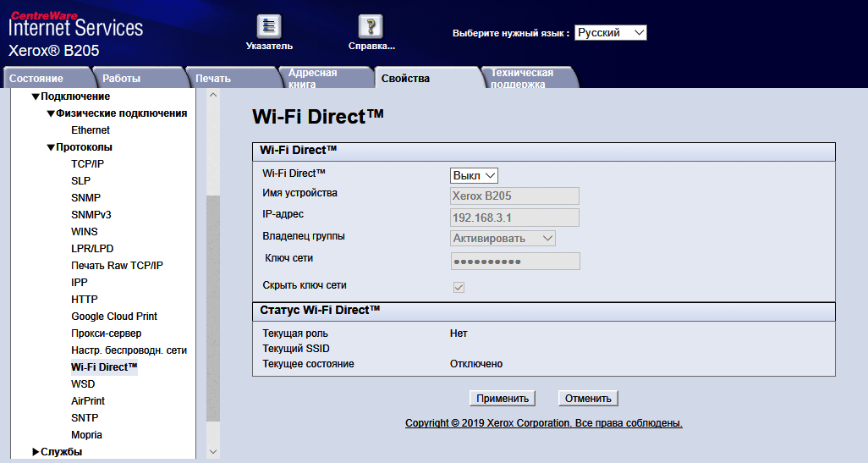868x463 pixels.
Task: Open Ethernet in the sidebar
Action: click(x=91, y=130)
